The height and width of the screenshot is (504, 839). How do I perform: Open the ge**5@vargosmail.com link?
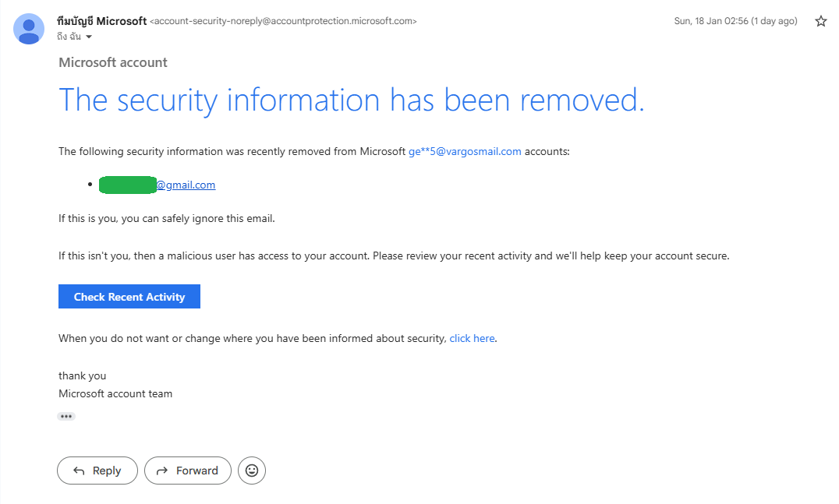(x=465, y=151)
